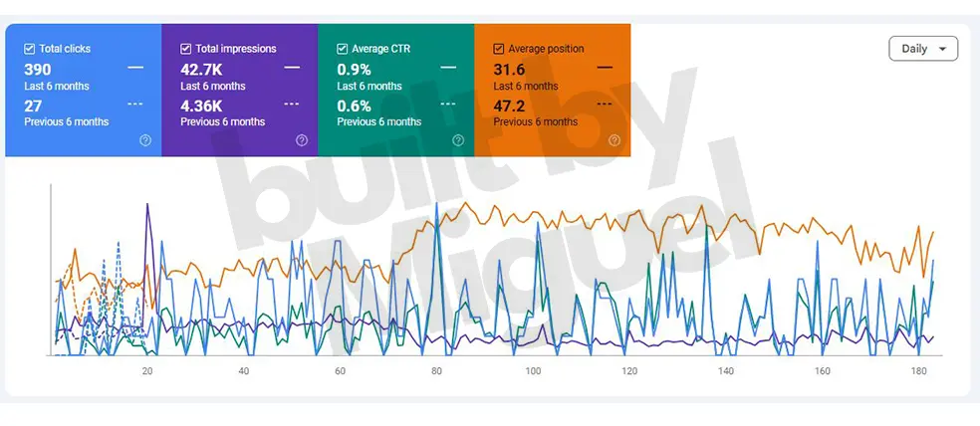Image resolution: width=980 pixels, height=426 pixels.
Task: Click the 20 label on chart x-axis
Action: (x=147, y=371)
